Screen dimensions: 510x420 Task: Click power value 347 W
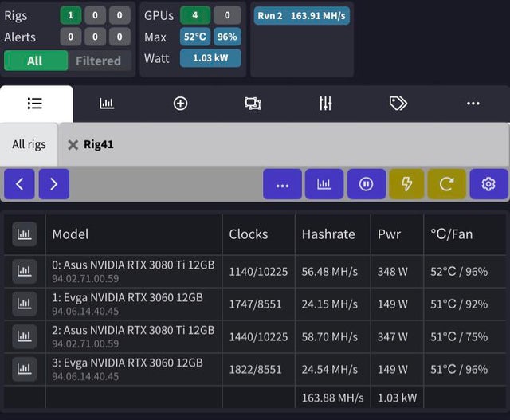click(x=393, y=336)
